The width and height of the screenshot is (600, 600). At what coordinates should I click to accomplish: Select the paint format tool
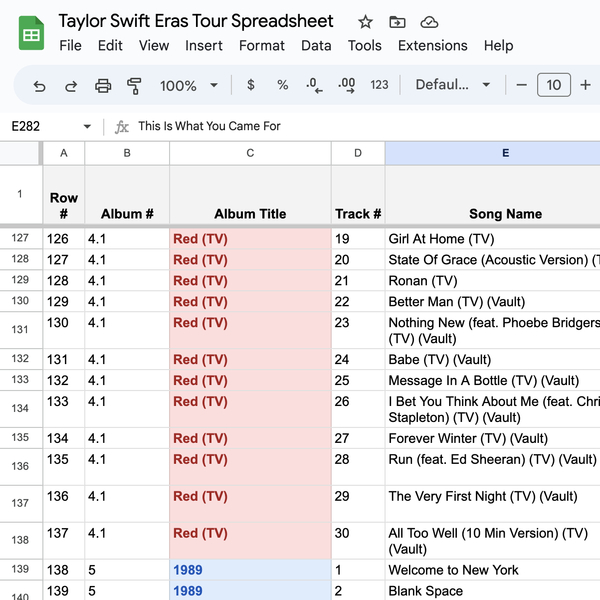pos(134,86)
